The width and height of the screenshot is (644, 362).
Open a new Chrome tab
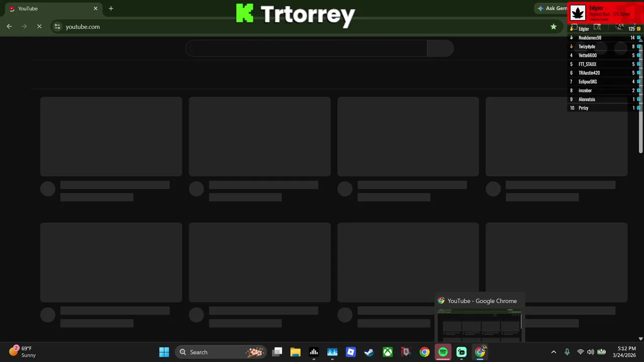[111, 9]
